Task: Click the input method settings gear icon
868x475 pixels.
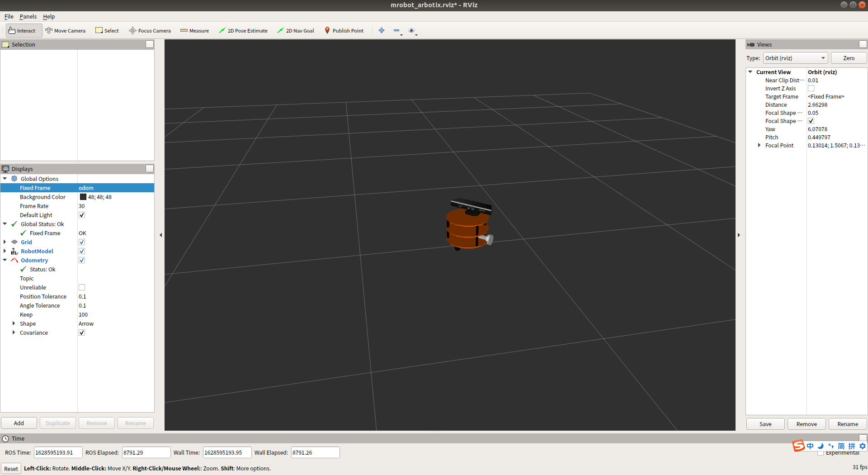Action: point(863,446)
